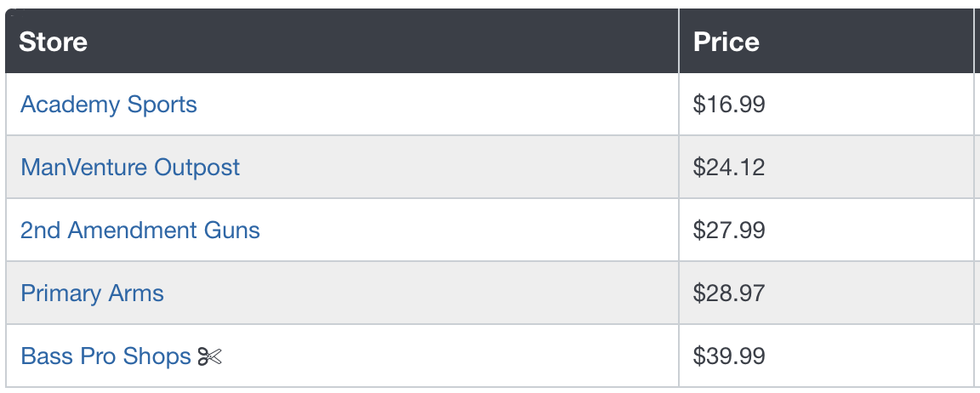Open the 2nd Amendment Guns link

[x=140, y=230]
